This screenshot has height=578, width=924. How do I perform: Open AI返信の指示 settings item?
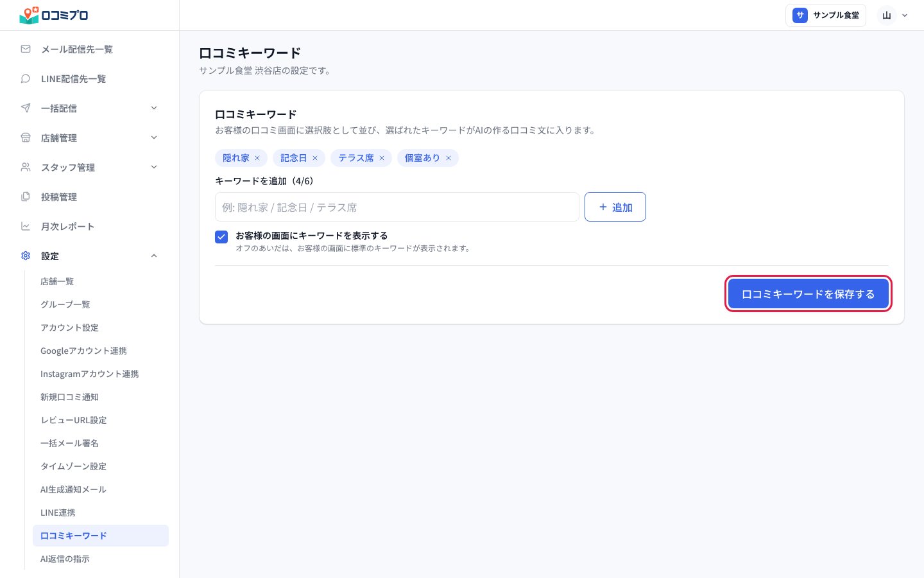pyautogui.click(x=101, y=559)
